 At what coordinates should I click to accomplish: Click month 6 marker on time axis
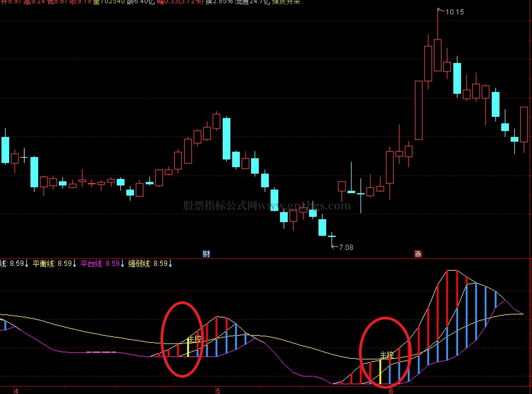(x=392, y=391)
